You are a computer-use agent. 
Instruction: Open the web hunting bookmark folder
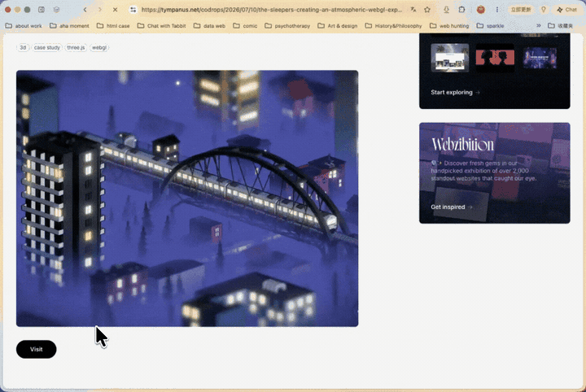coord(449,26)
